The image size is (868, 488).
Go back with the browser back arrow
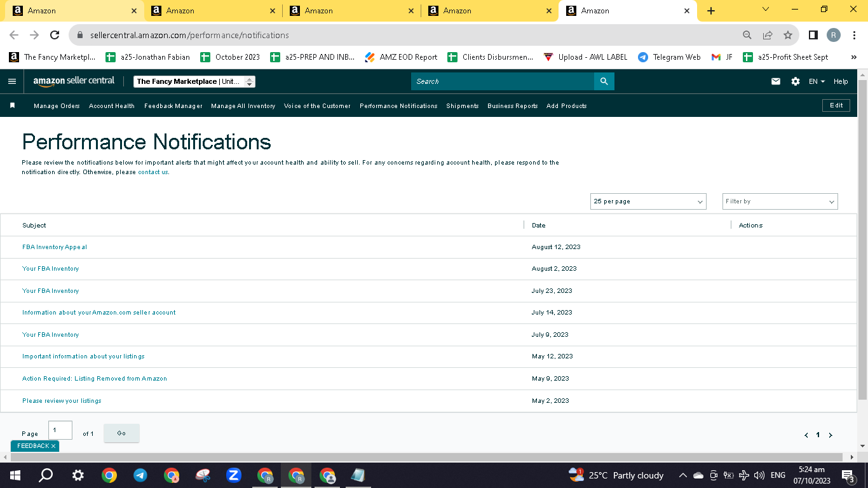[14, 35]
